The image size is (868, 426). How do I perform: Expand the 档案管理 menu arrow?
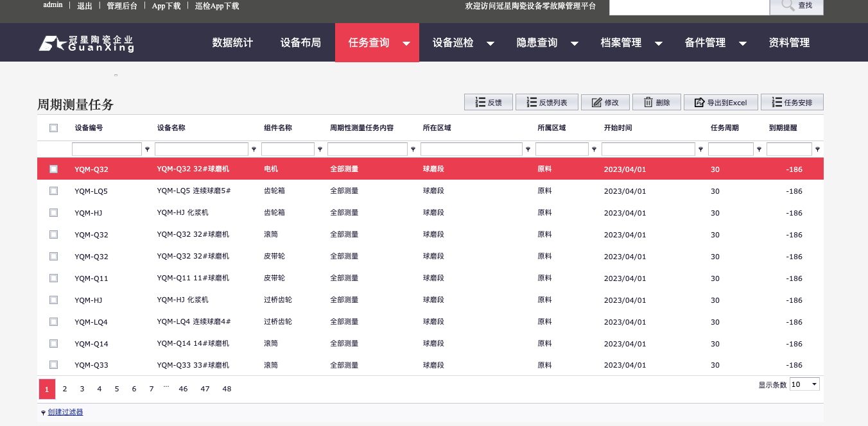coord(659,44)
